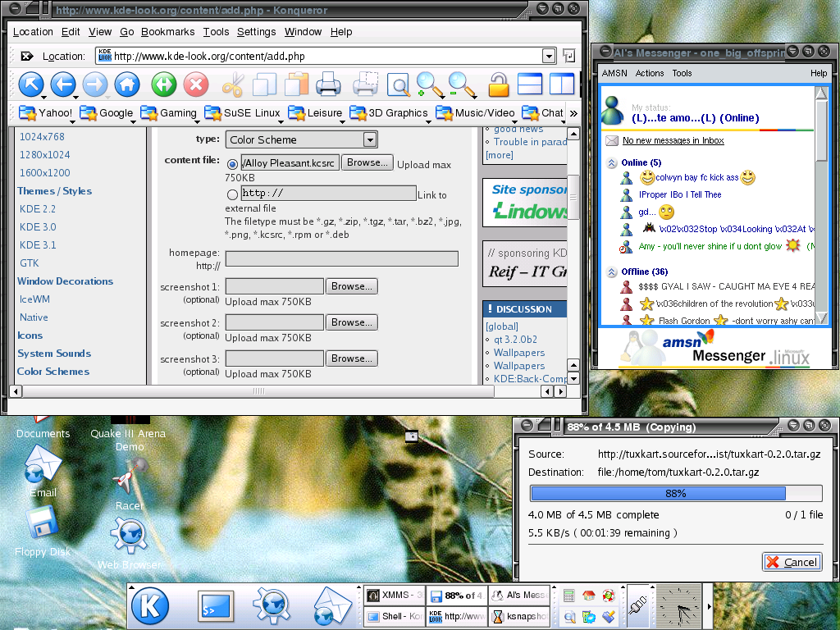Select the content file upload radio button
Screen dimensions: 840x630
pyautogui.click(x=232, y=164)
